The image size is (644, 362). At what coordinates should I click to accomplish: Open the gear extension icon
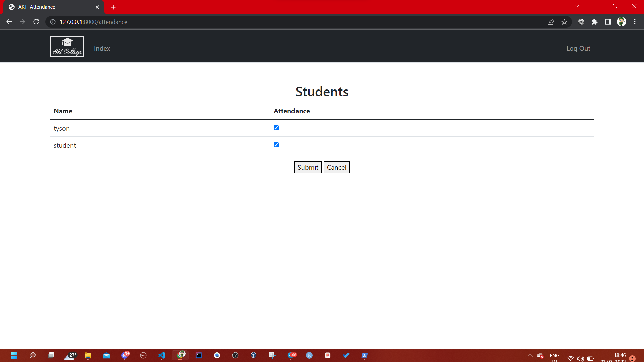click(581, 22)
